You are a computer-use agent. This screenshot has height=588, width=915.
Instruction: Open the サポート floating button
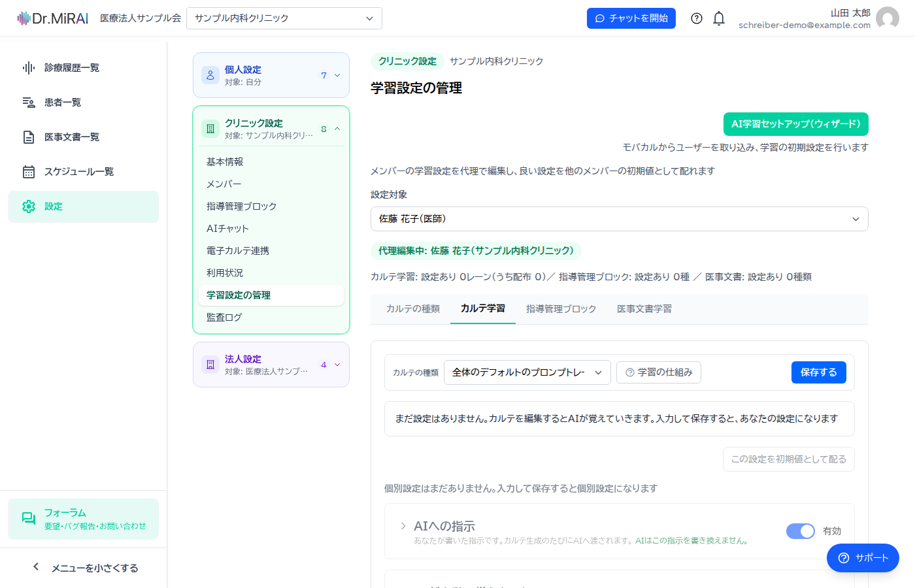863,558
